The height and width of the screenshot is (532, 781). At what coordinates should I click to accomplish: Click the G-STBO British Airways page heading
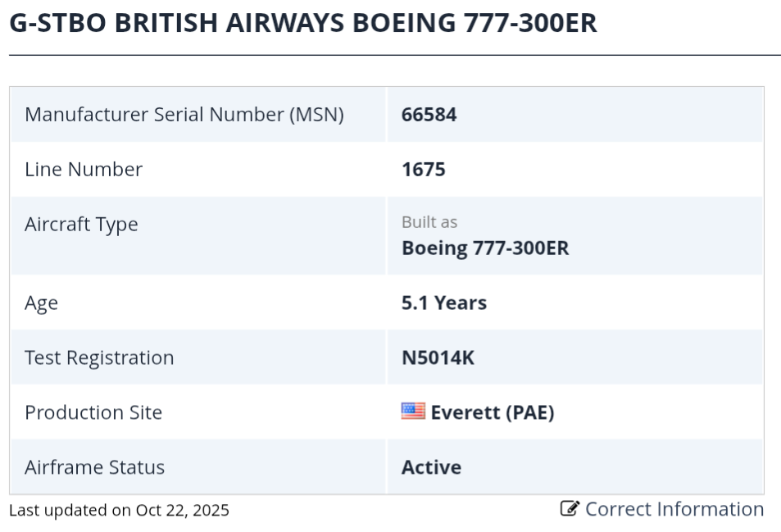point(302,23)
